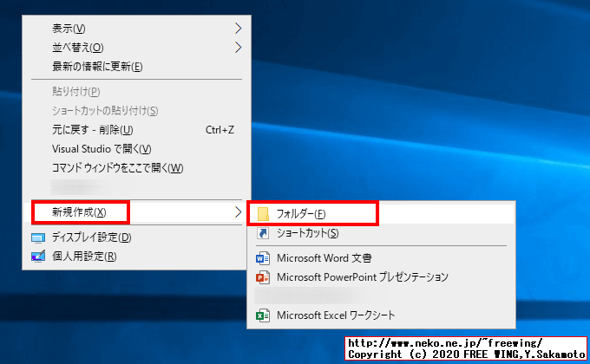The image size is (590, 364).
Task: Expand the 新規作成(X) submenu arrow
Action: click(238, 212)
